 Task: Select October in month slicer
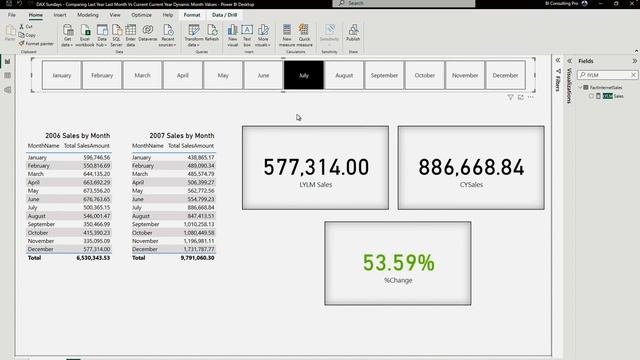click(425, 75)
